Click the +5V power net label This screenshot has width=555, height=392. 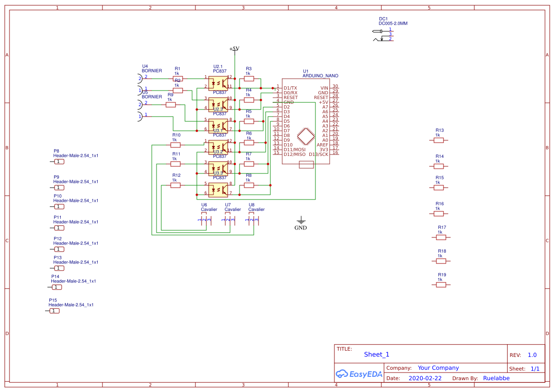[234, 48]
